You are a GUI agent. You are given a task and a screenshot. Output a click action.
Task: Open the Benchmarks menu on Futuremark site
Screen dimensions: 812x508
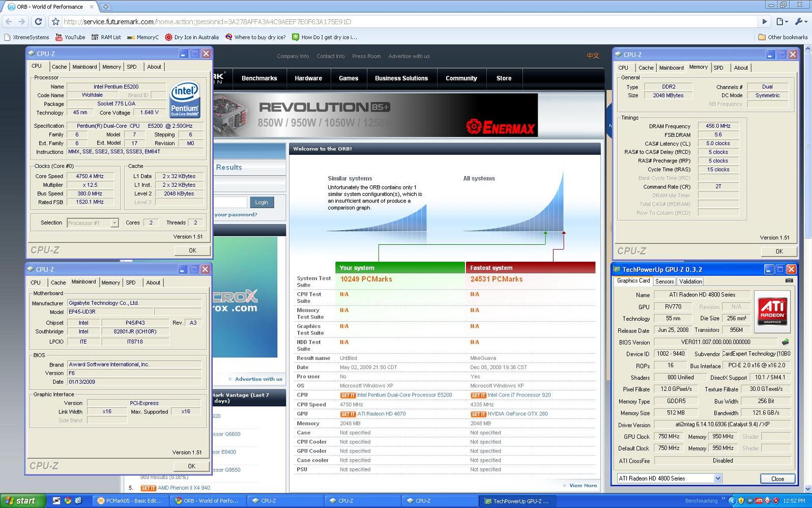[x=259, y=78]
